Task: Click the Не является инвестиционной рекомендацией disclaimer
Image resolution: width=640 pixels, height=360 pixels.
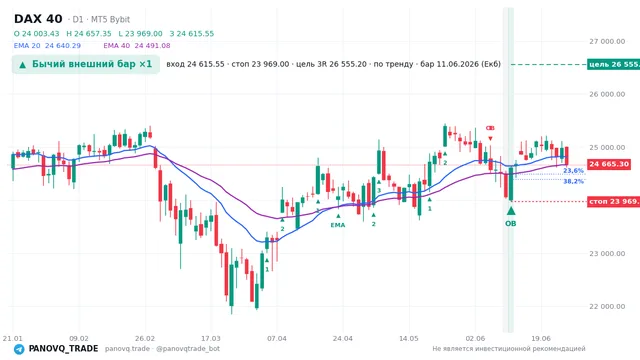Action: [509, 349]
